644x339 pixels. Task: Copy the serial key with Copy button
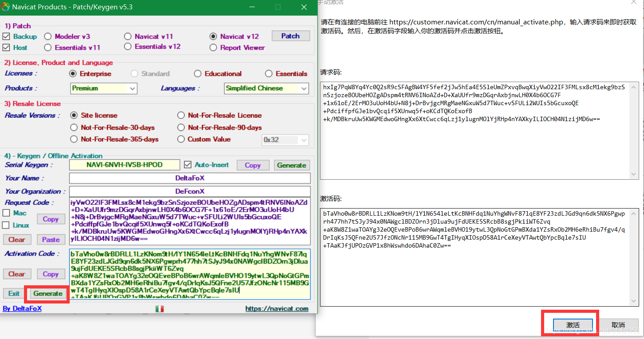[253, 165]
